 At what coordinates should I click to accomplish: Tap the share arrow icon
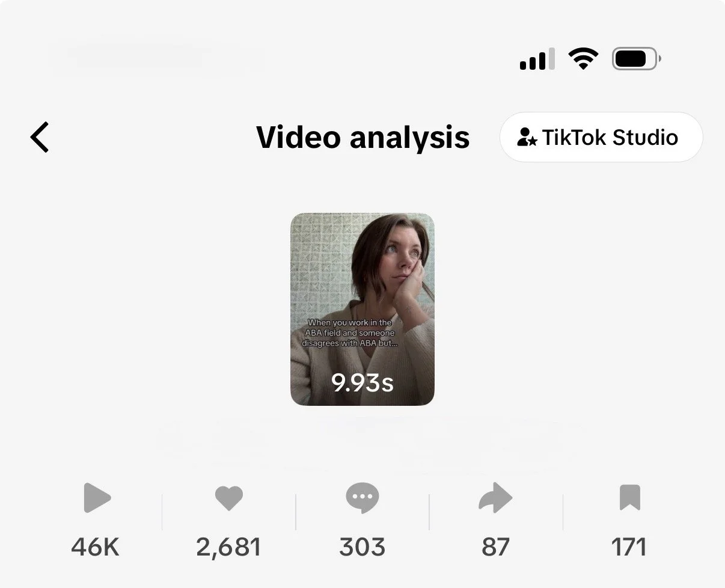(495, 498)
